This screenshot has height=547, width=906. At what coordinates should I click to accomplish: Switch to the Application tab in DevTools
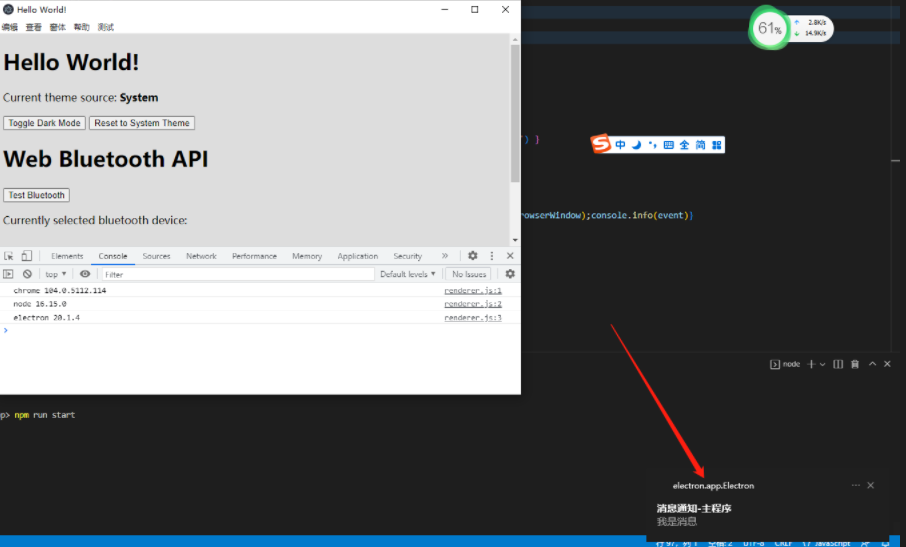pos(358,256)
